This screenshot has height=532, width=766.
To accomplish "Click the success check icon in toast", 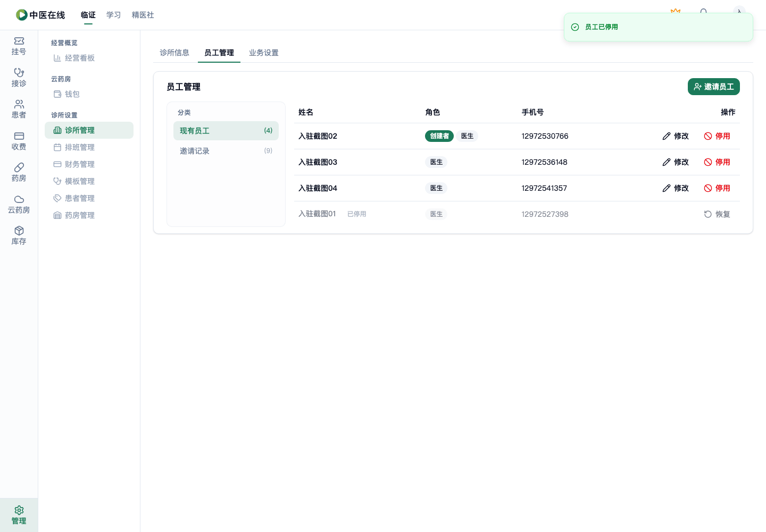I will pos(575,27).
